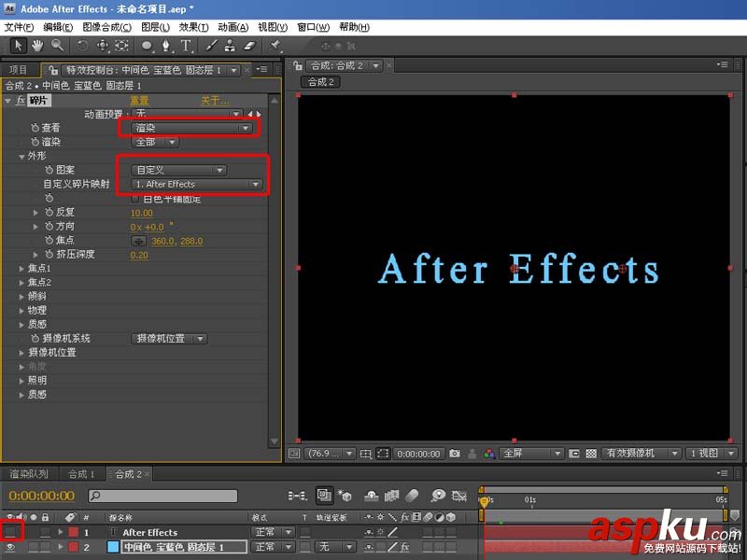Click the 关于 link for 碎片 effect
Screen dimensions: 747x560
click(215, 101)
